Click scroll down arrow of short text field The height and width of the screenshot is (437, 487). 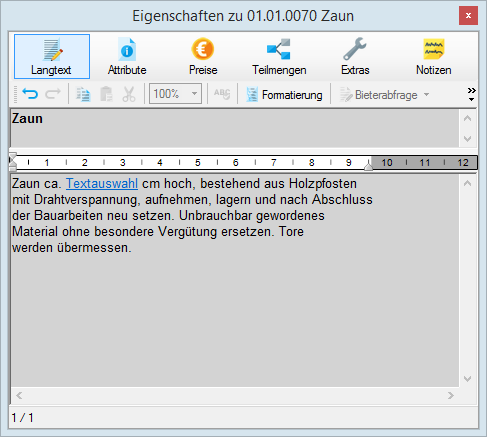(467, 138)
